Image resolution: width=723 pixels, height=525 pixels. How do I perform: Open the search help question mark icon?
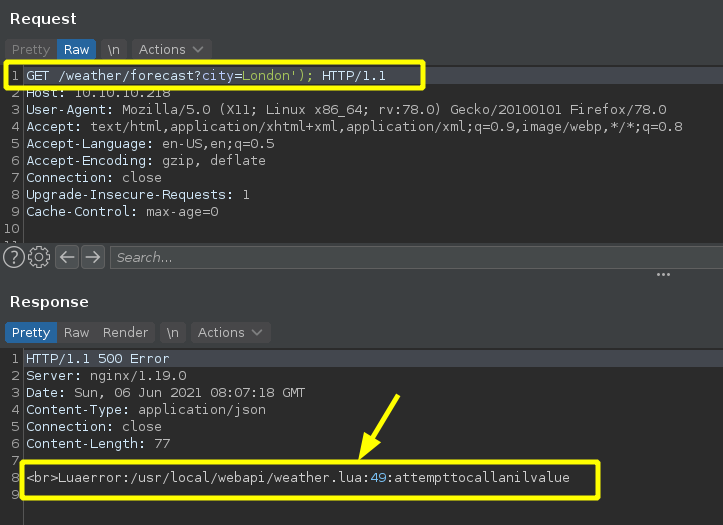[13, 257]
